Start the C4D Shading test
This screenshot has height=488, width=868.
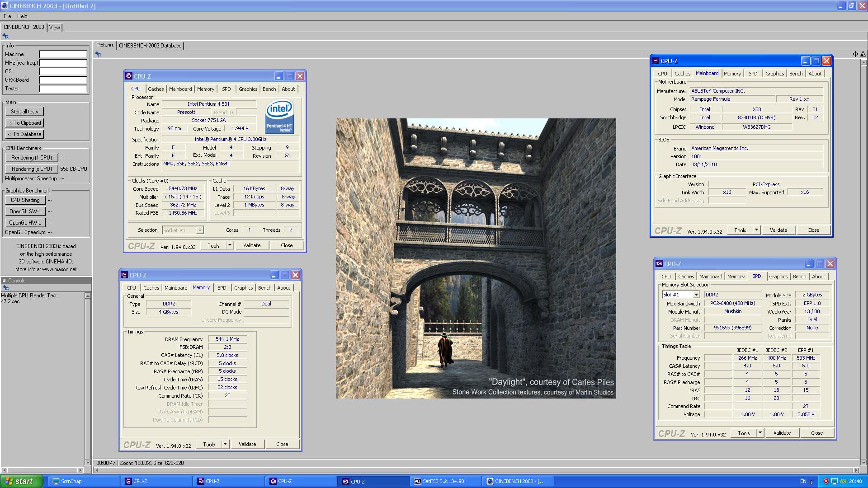click(x=25, y=200)
